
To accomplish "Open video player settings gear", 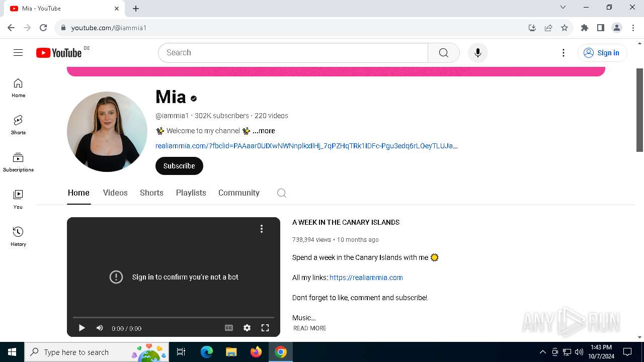I will point(247,328).
